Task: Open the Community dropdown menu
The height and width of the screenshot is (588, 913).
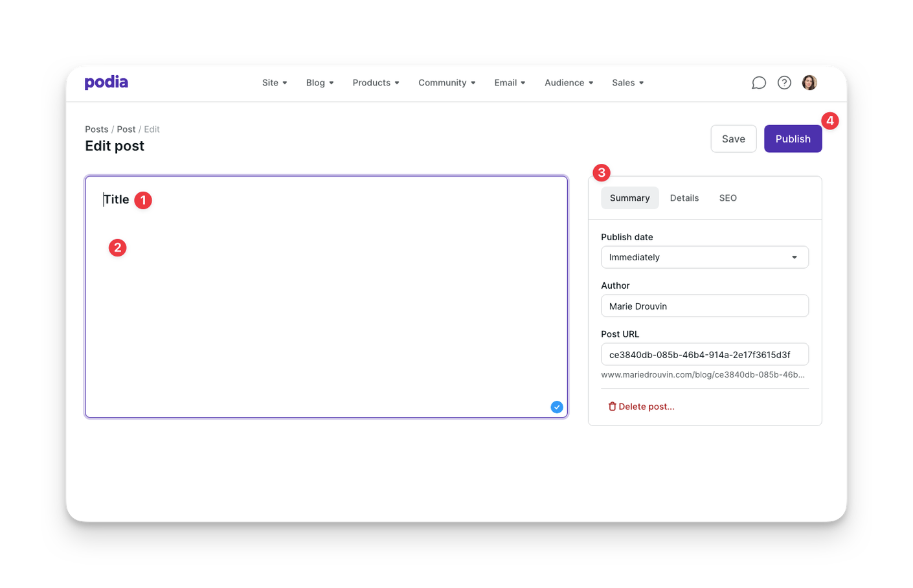Action: (x=447, y=83)
